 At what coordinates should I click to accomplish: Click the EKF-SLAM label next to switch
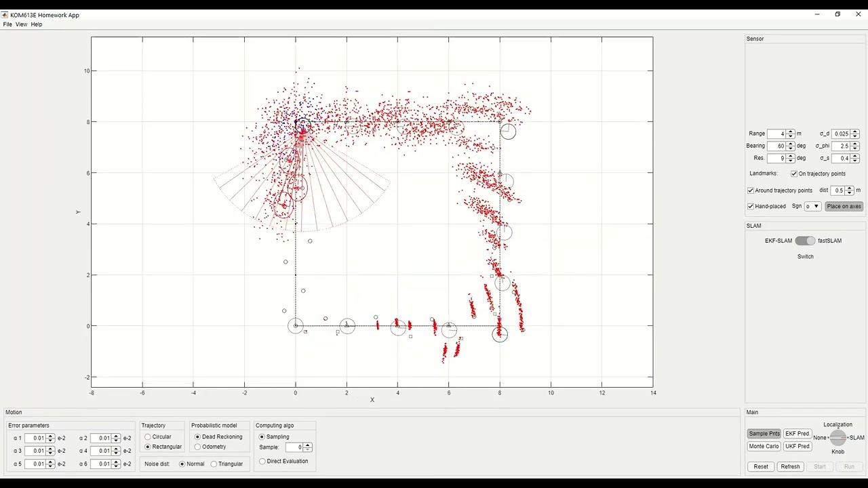click(778, 241)
